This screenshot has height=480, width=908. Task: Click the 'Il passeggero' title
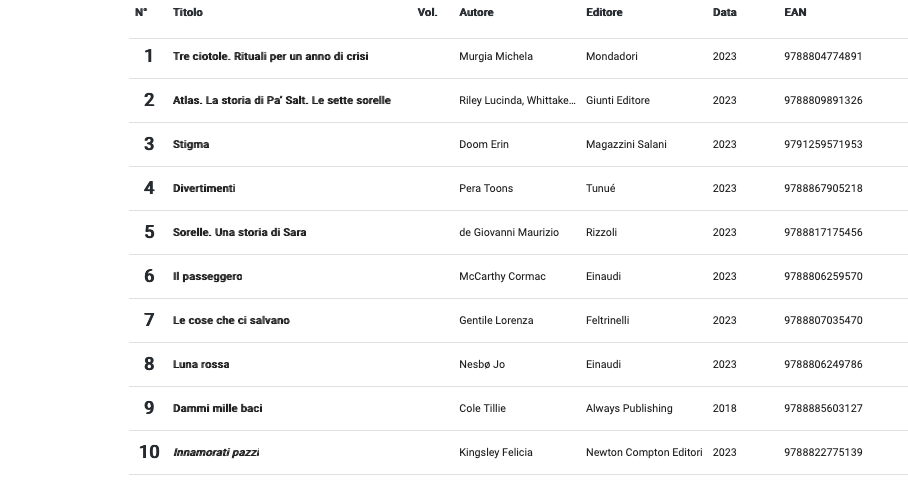tap(207, 277)
